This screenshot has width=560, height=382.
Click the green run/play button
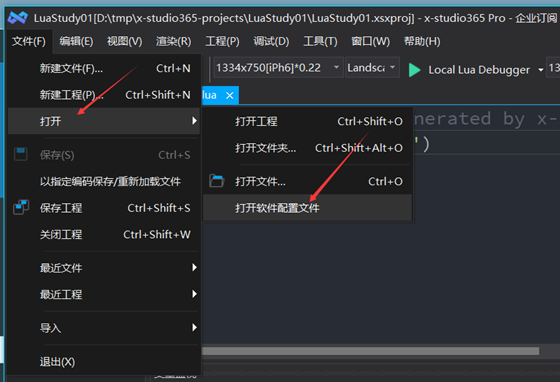pyautogui.click(x=414, y=70)
